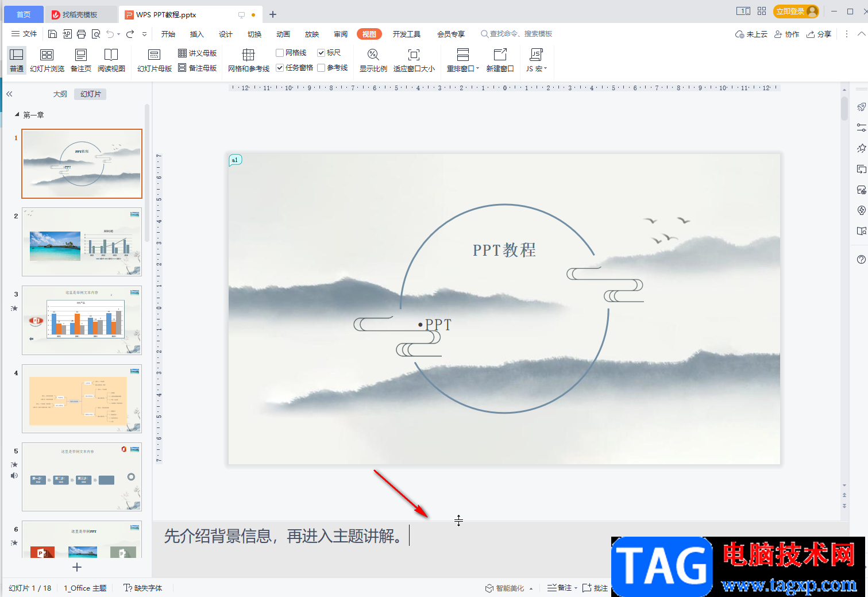Viewport: 868px width, 597px height.
Task: Click Fit to Window (适应窗口大小)
Action: pos(414,60)
